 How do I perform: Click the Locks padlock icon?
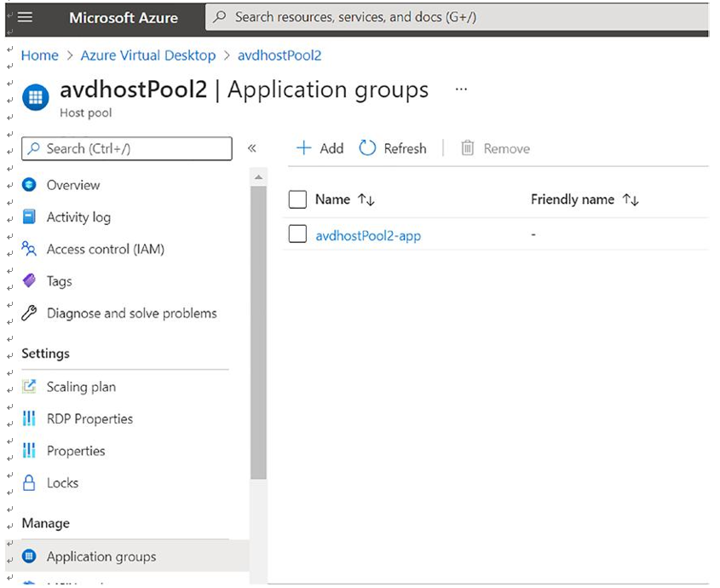click(29, 483)
